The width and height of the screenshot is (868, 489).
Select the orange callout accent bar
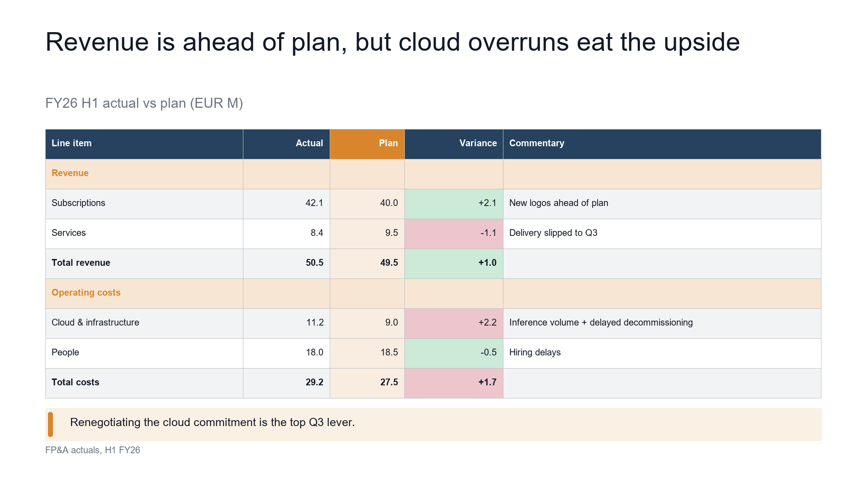point(50,424)
